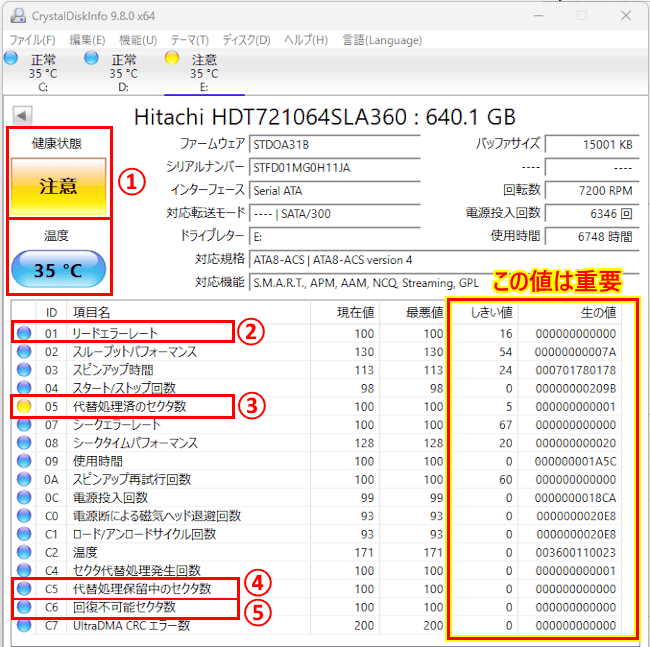This screenshot has height=647, width=650.
Task: Click the 項目名 column header
Action: coord(189,312)
